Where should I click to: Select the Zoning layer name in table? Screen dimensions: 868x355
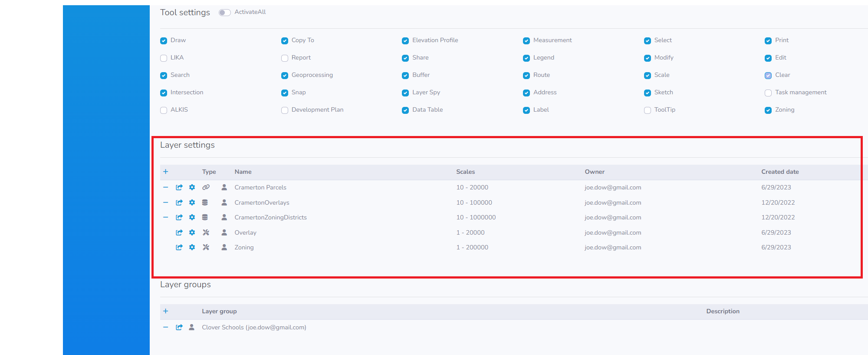(x=244, y=247)
